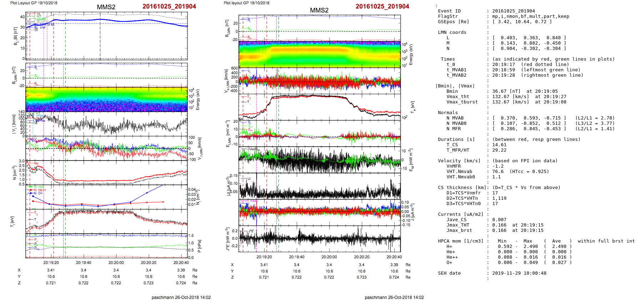Click the "Currents [uA/m2]" heading
The height and width of the screenshot is (300, 644).
click(461, 214)
